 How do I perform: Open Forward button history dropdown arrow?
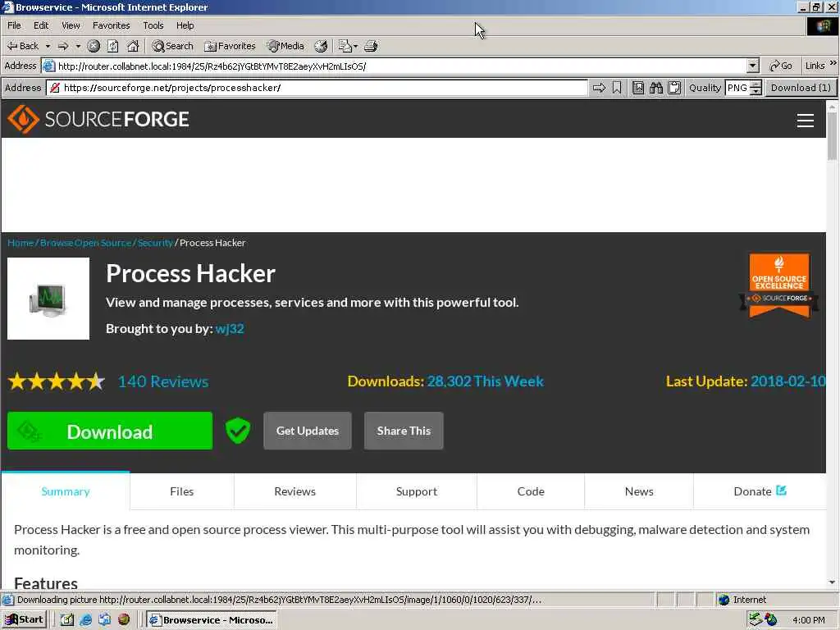click(78, 46)
